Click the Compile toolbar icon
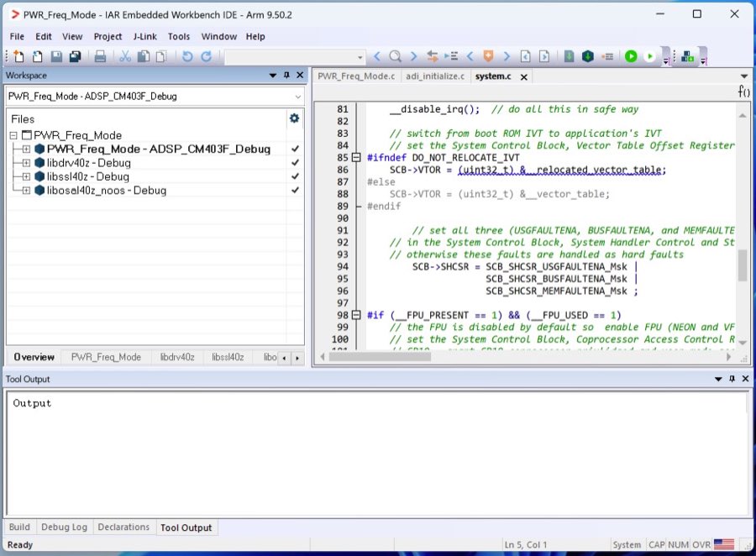The width and height of the screenshot is (756, 556). click(x=570, y=56)
